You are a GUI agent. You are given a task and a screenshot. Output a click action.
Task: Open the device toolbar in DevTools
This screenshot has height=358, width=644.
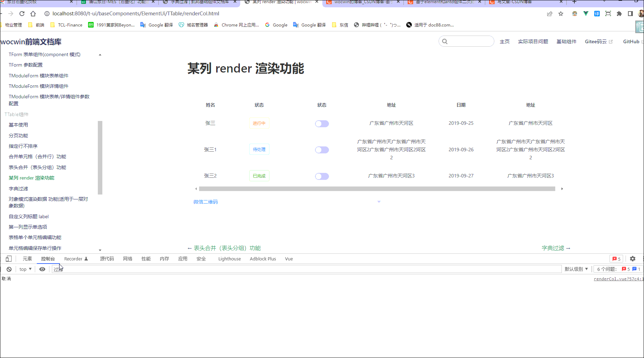click(x=9, y=259)
